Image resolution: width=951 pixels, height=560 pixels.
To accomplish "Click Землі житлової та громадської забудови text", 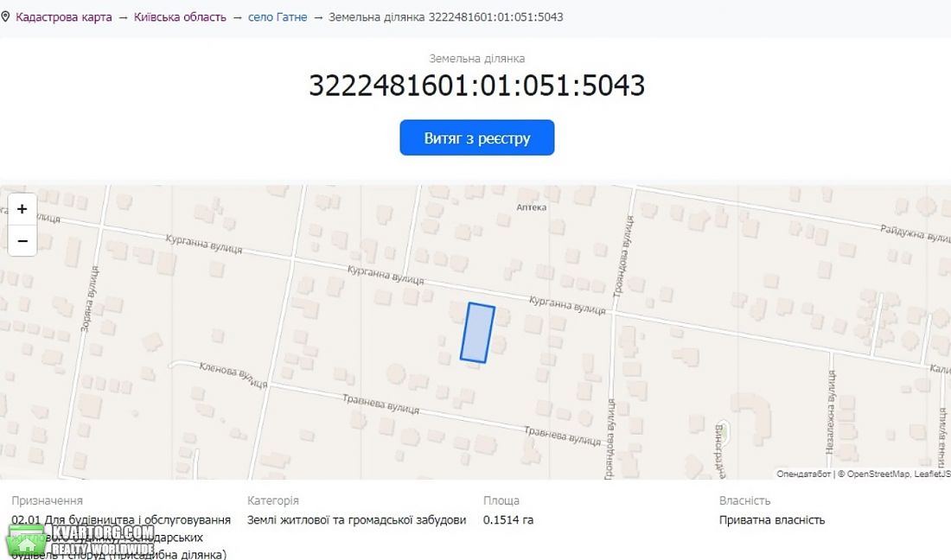I will pyautogui.click(x=356, y=520).
